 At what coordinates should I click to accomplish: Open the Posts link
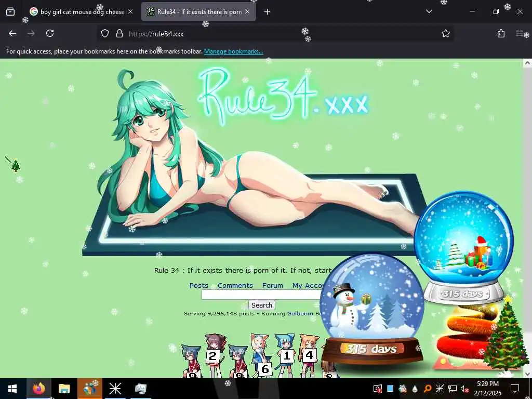coord(198,286)
